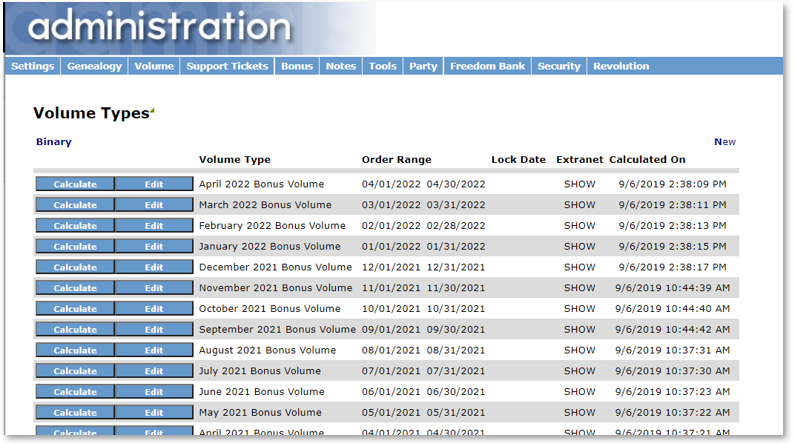The image size is (794, 444).
Task: Select the Volume menu item
Action: click(154, 66)
